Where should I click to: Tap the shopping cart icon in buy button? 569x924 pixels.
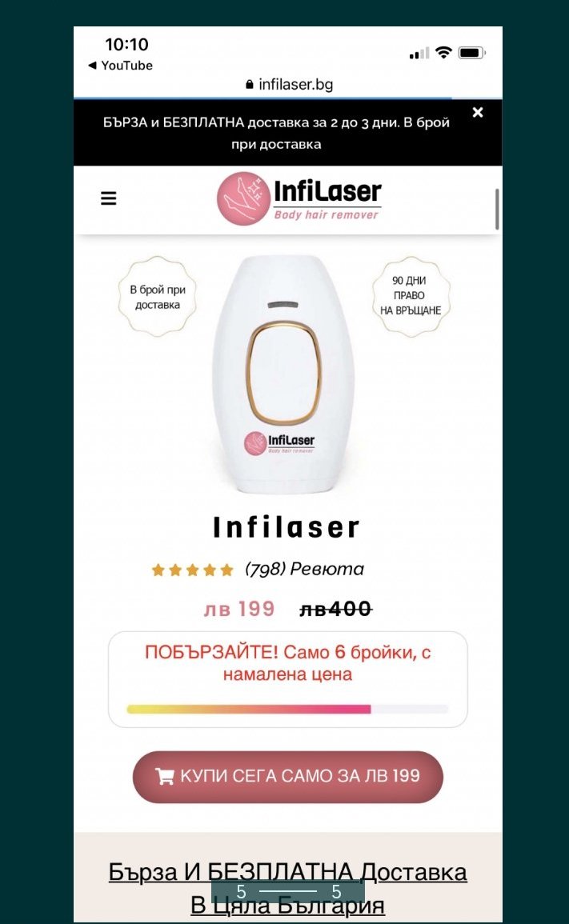click(x=164, y=775)
